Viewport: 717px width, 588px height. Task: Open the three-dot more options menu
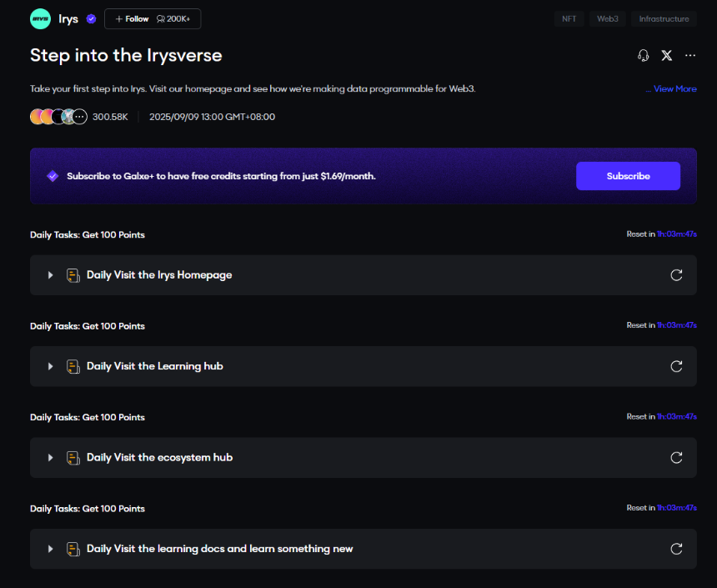pos(689,55)
